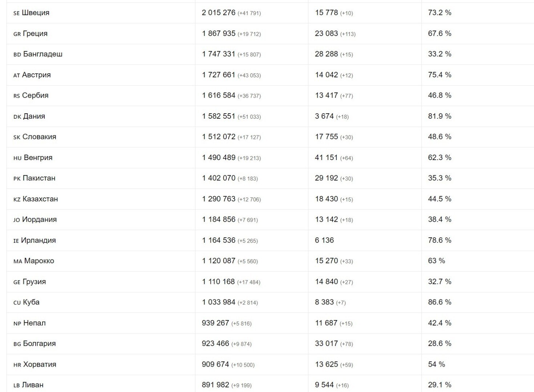The image size is (534, 392).
Task: Select the Сербия country name
Action: coord(35,95)
